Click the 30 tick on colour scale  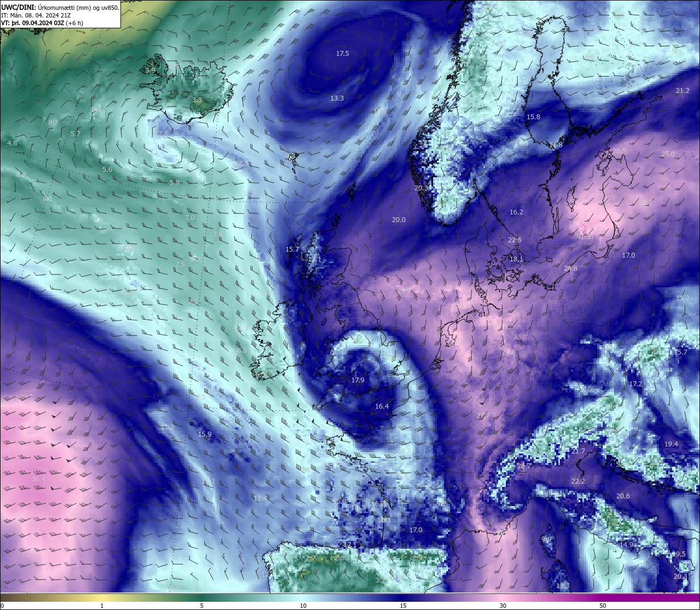click(x=503, y=606)
